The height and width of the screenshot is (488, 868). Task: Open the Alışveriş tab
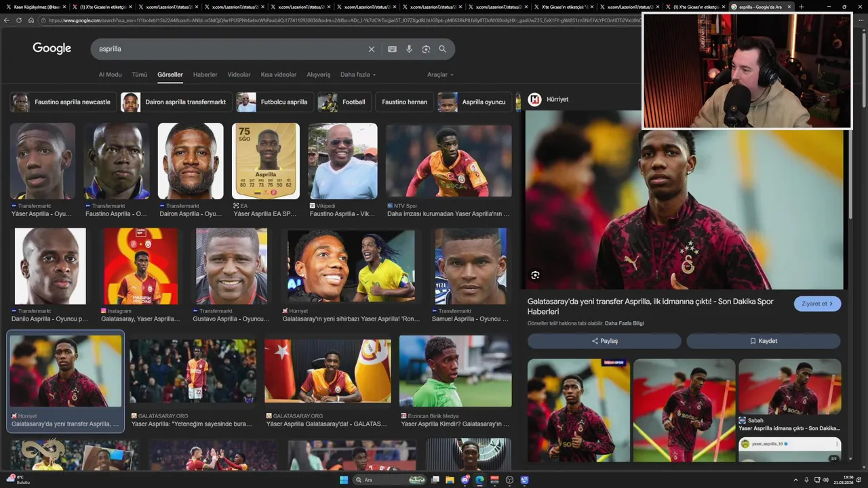click(x=319, y=75)
